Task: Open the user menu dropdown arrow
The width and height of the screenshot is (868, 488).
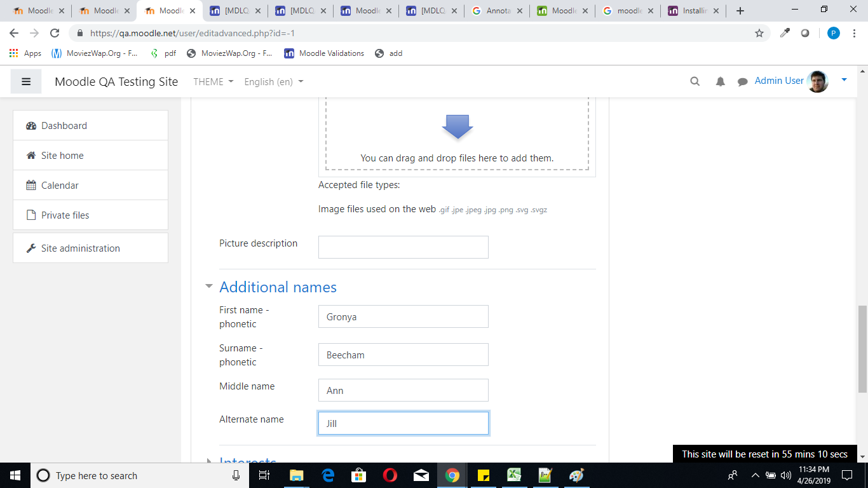Action: [844, 80]
